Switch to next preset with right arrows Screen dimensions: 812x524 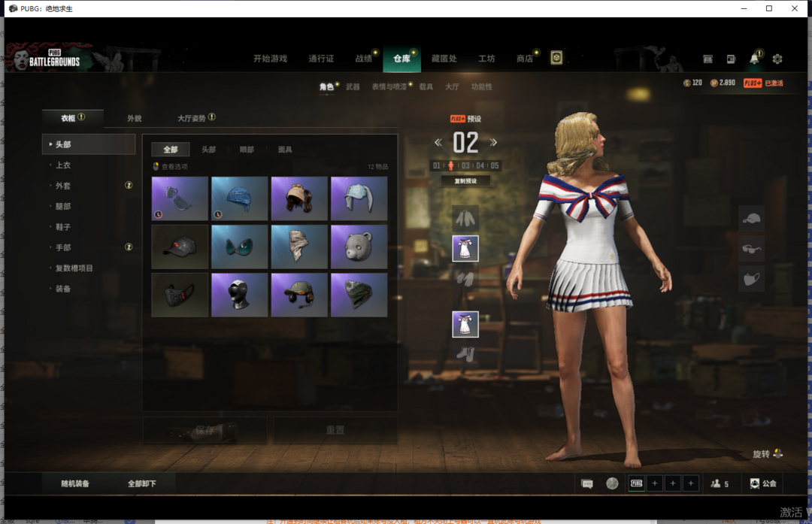tap(493, 142)
